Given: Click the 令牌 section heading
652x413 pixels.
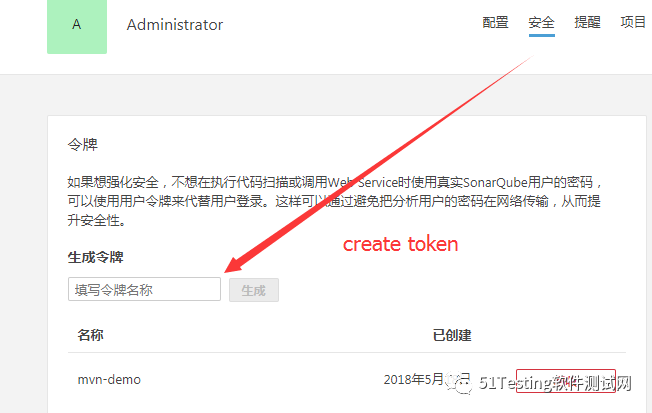Looking at the screenshot, I should [x=83, y=145].
